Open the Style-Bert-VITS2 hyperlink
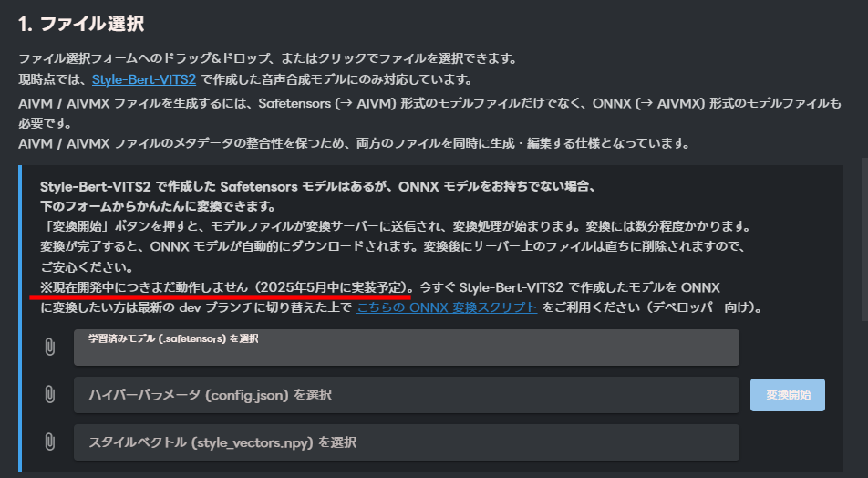This screenshot has height=478, width=868. (x=144, y=79)
